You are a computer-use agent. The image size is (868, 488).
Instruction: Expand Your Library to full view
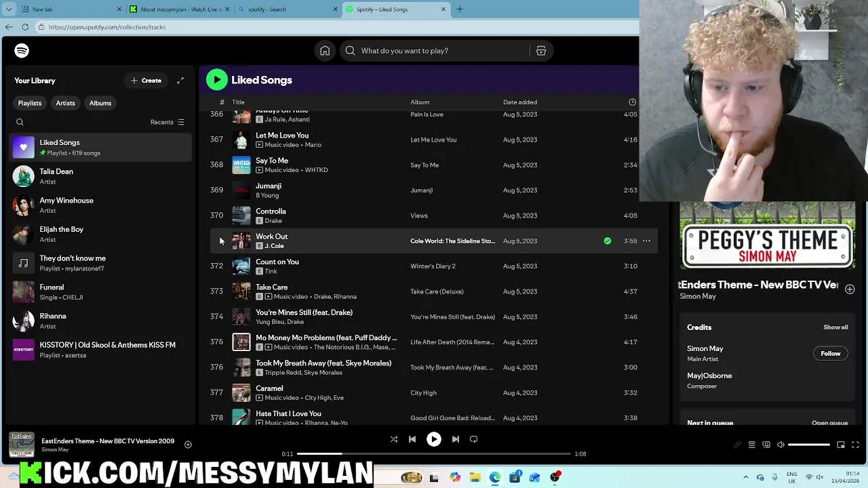click(180, 81)
